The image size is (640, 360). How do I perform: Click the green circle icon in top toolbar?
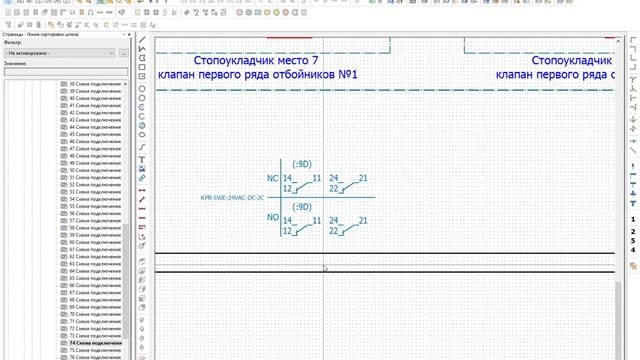tap(276, 13)
